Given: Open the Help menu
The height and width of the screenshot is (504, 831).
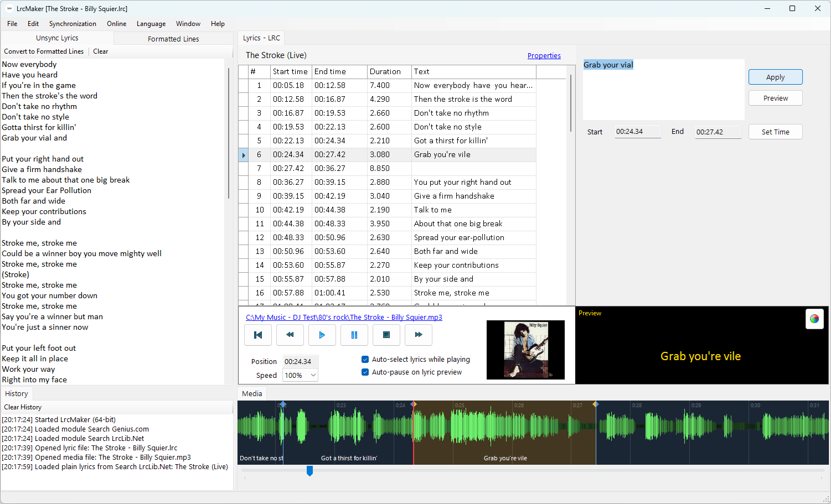Looking at the screenshot, I should click(x=218, y=24).
